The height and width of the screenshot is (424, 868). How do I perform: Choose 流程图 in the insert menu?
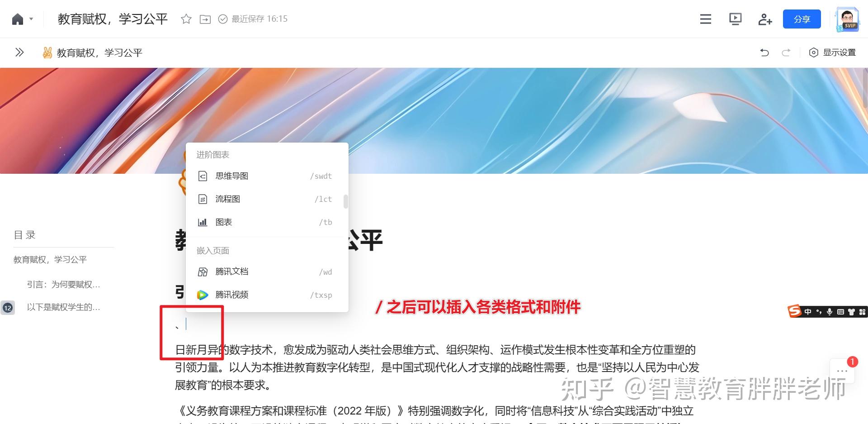(228, 199)
